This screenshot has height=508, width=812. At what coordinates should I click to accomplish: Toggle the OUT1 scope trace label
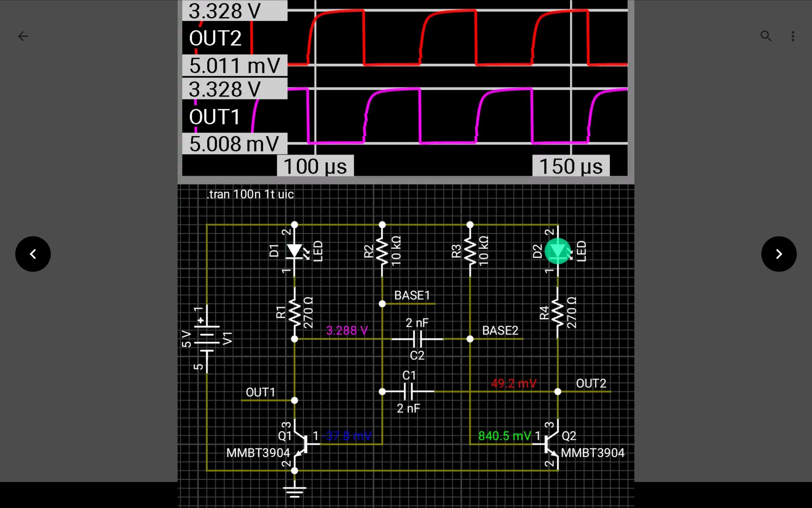click(214, 116)
